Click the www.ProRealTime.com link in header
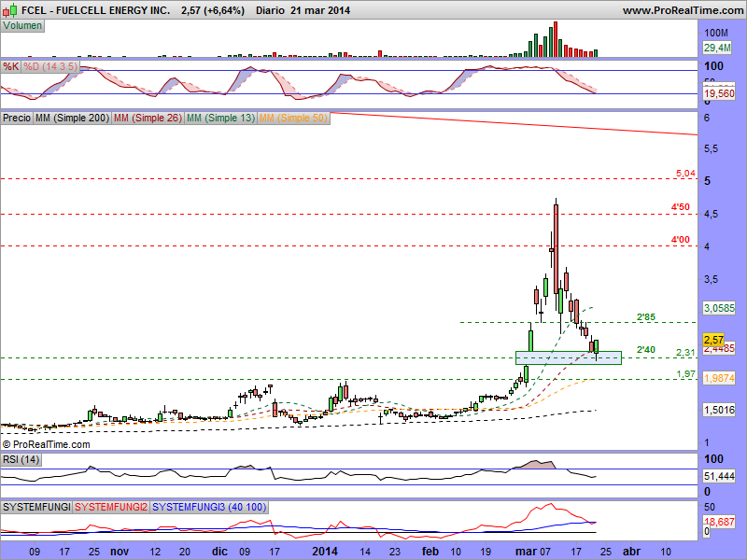This screenshot has height=560, width=747. (683, 10)
